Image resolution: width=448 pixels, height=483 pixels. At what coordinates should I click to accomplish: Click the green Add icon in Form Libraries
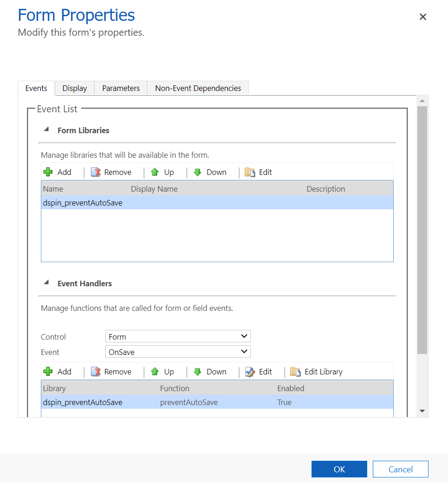pos(48,172)
